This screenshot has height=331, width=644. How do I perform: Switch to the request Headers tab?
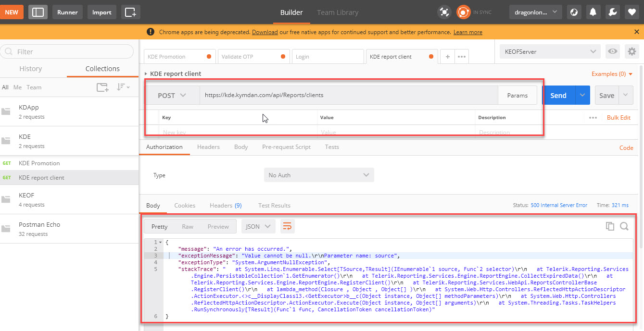208,147
